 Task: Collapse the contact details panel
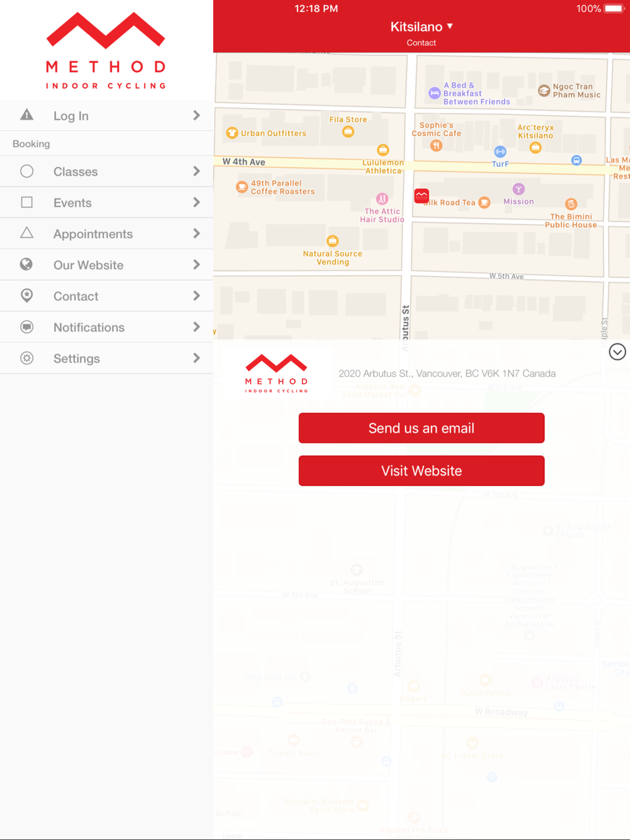click(617, 352)
